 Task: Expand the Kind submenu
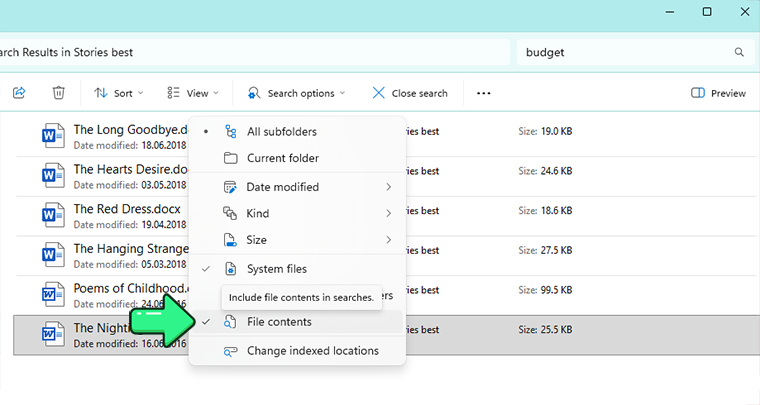297,213
